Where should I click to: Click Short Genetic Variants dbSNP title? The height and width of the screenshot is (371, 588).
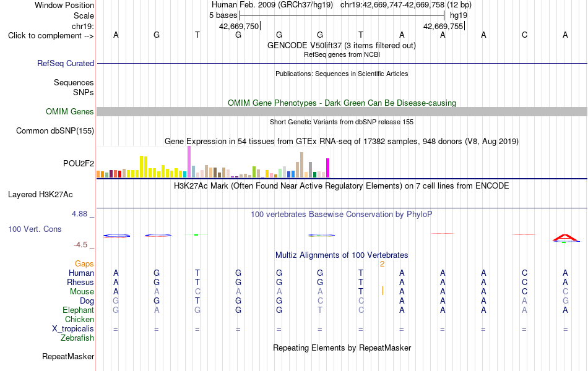pyautogui.click(x=342, y=122)
